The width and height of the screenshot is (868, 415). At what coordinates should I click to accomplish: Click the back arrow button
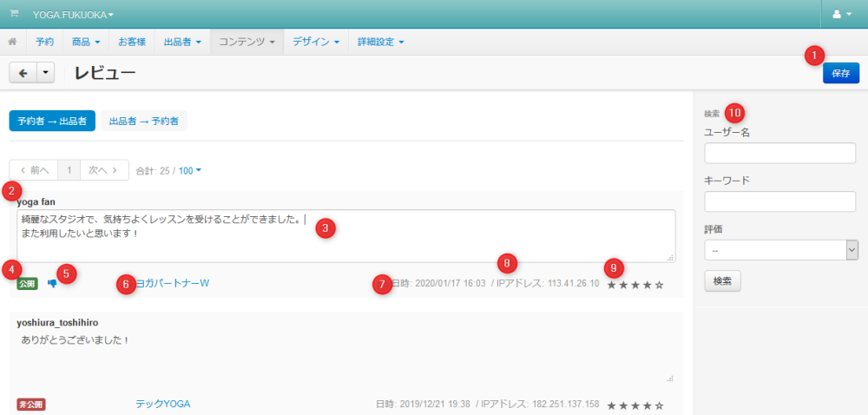tap(23, 73)
